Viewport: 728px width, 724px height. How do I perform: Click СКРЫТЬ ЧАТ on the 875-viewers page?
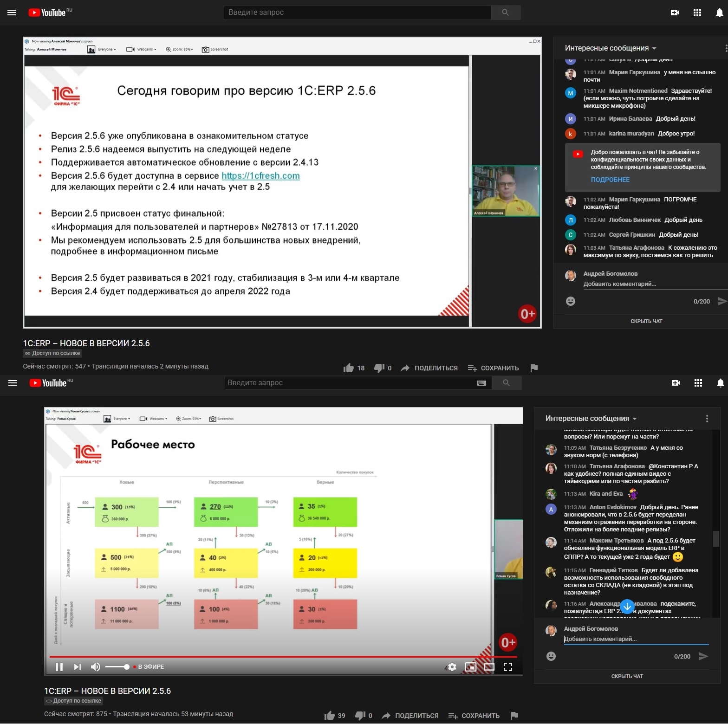pos(627,676)
